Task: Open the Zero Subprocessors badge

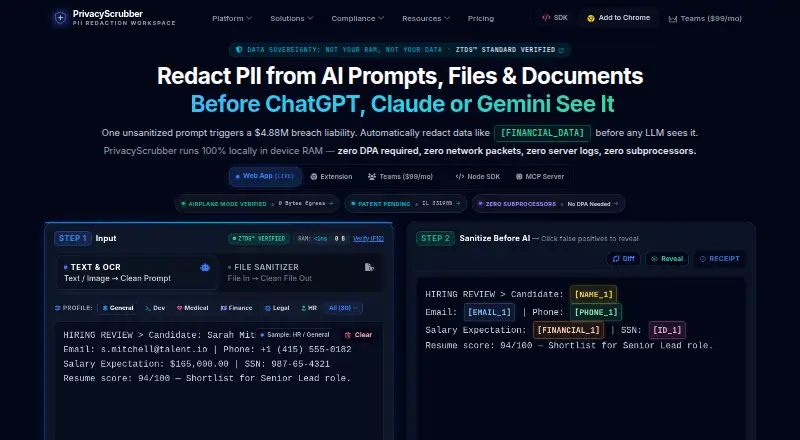Action: [x=548, y=204]
